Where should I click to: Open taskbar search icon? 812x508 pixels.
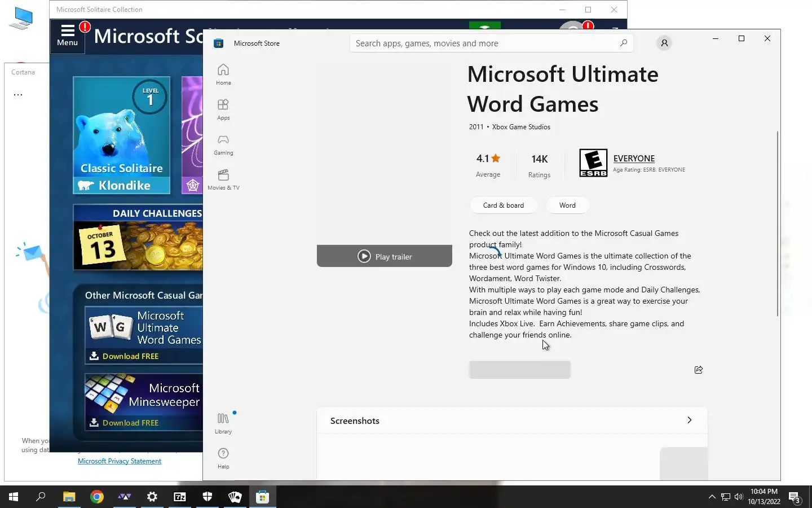coord(41,497)
